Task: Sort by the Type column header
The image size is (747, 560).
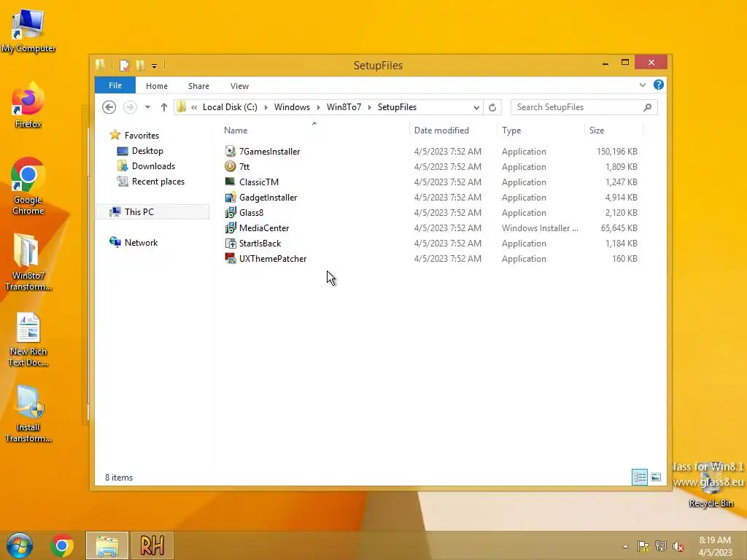Action: click(541, 131)
